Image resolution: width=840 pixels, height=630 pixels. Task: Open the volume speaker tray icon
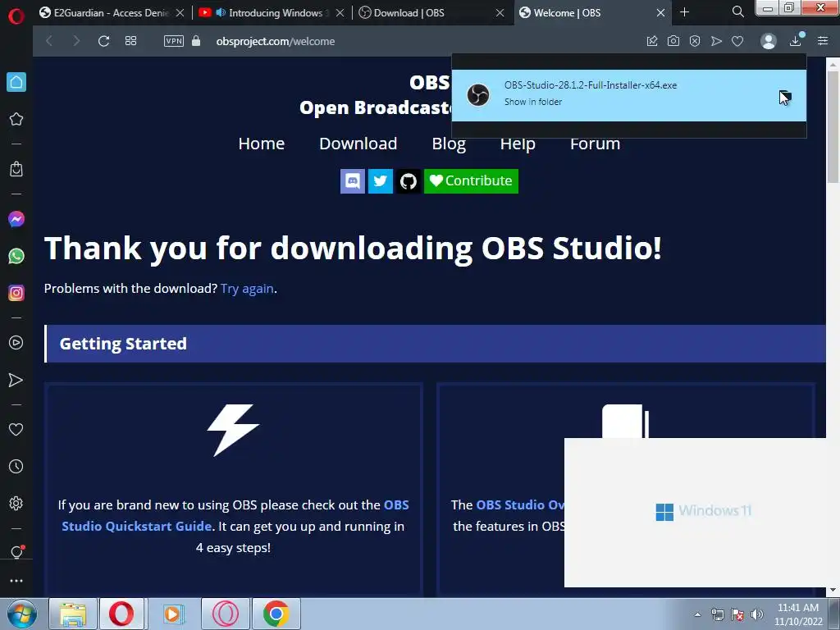click(757, 614)
